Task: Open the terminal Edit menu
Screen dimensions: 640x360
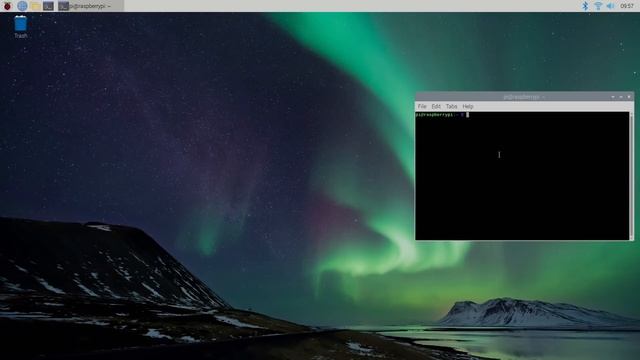Action: [436, 106]
